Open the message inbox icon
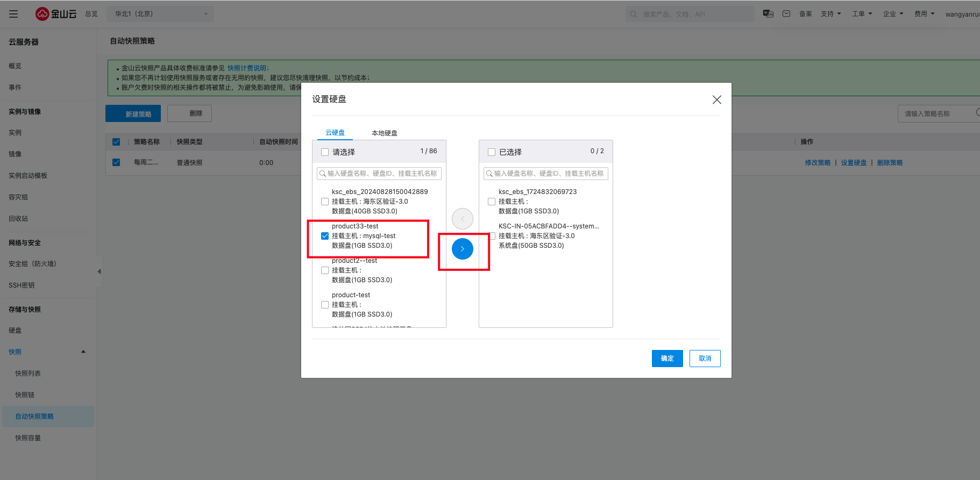Screen dimensions: 980x480 [786, 14]
